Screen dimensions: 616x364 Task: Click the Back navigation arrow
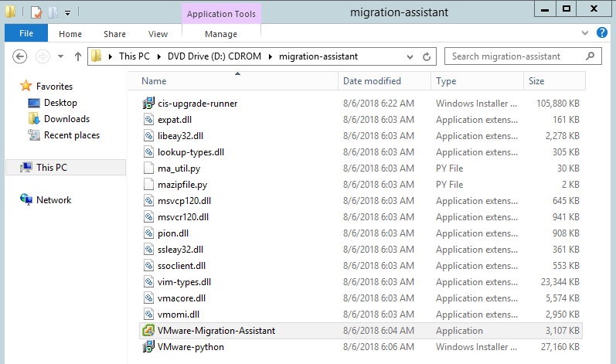(x=20, y=56)
